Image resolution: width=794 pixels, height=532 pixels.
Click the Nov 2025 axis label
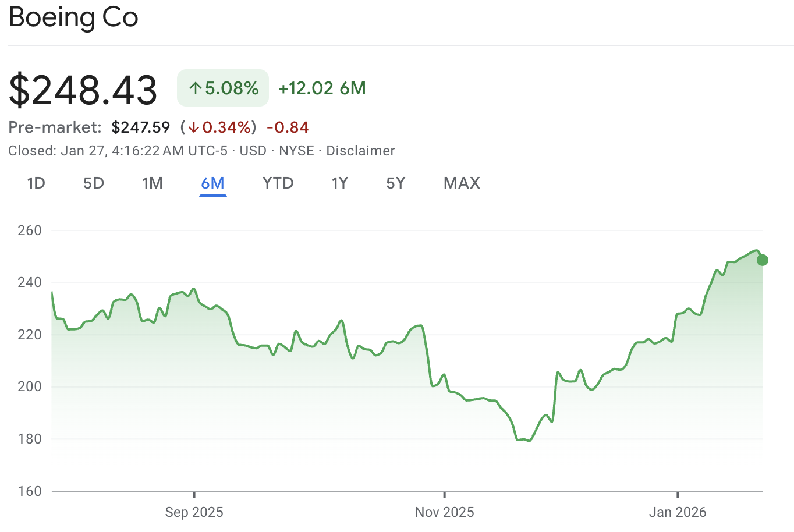click(x=445, y=512)
